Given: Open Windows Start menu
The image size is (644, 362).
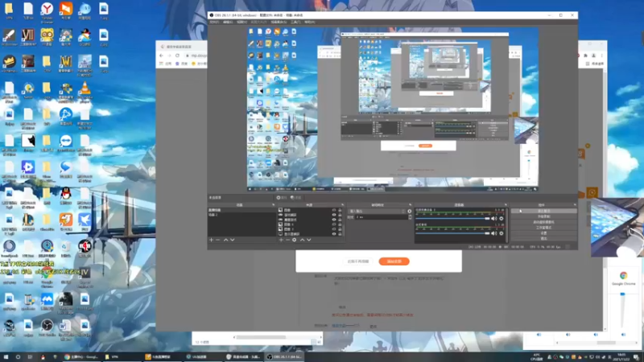Looking at the screenshot, I should click(x=6, y=357).
